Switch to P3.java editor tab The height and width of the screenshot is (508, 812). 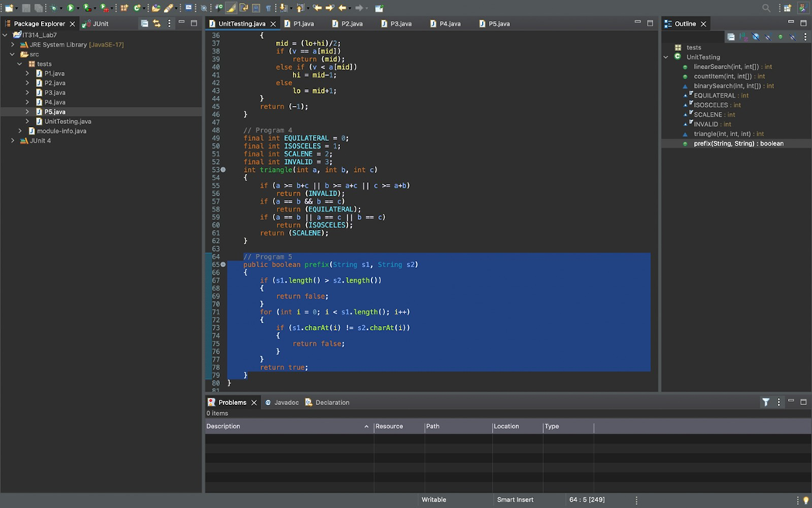pos(396,24)
